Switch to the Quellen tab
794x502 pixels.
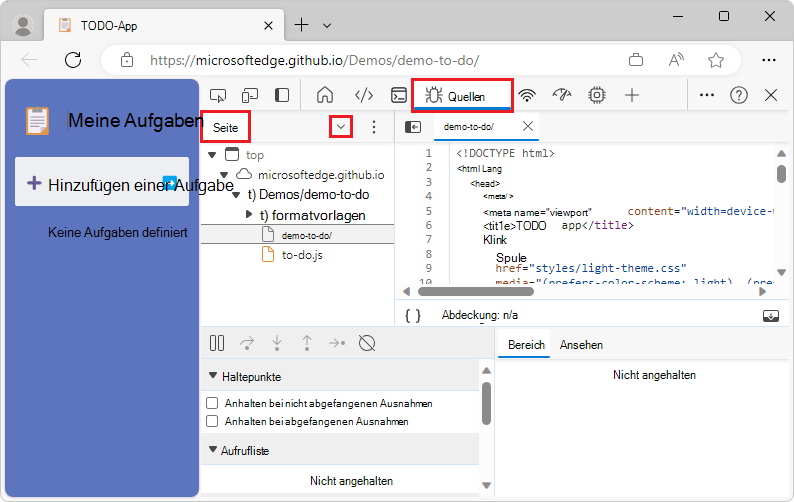pos(463,96)
